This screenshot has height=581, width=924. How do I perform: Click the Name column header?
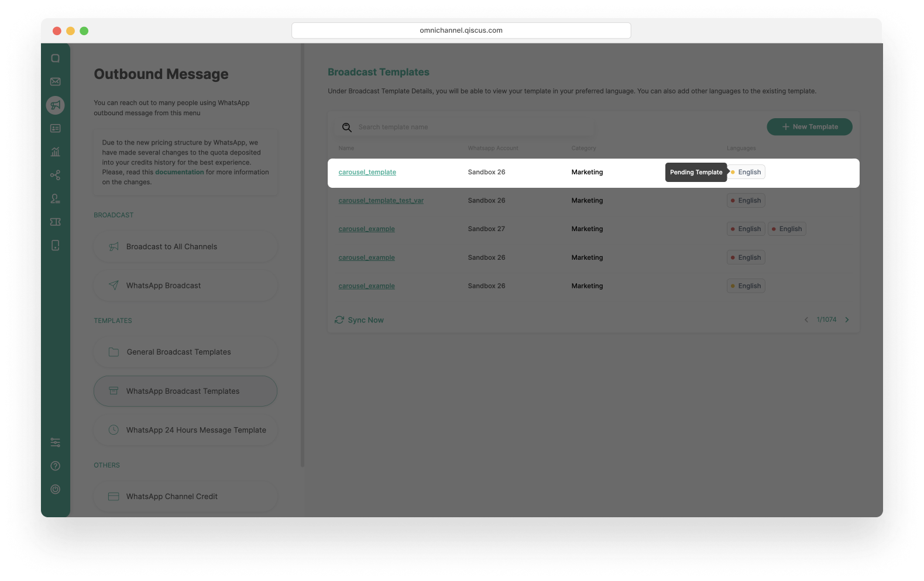point(346,149)
